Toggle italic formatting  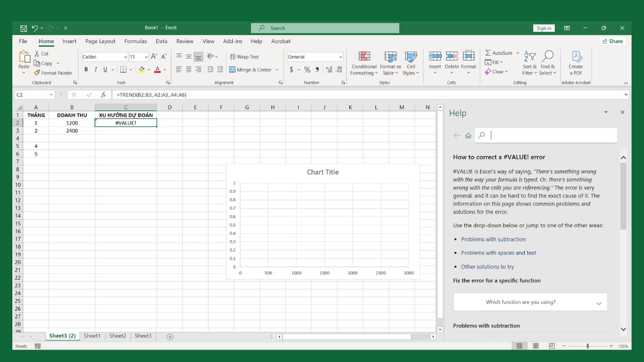pos(94,69)
